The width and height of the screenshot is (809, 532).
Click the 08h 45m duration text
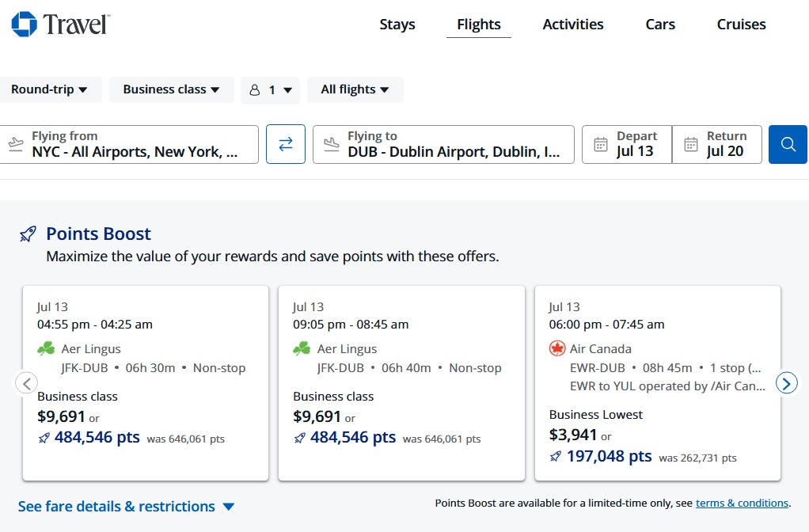[667, 368]
